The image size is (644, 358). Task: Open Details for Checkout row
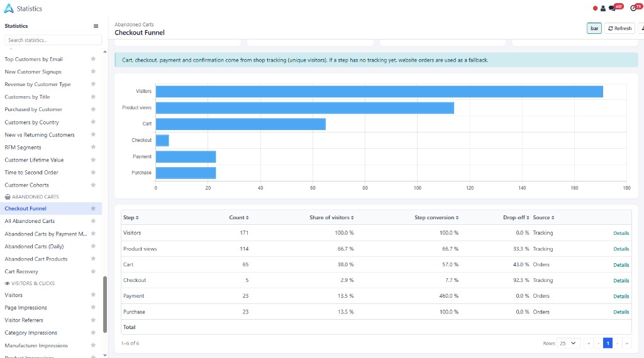[x=621, y=281]
